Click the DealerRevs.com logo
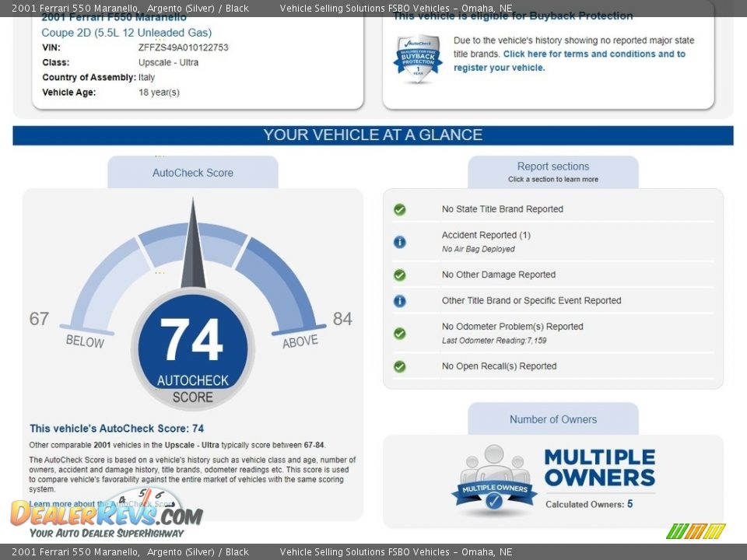 click(107, 513)
